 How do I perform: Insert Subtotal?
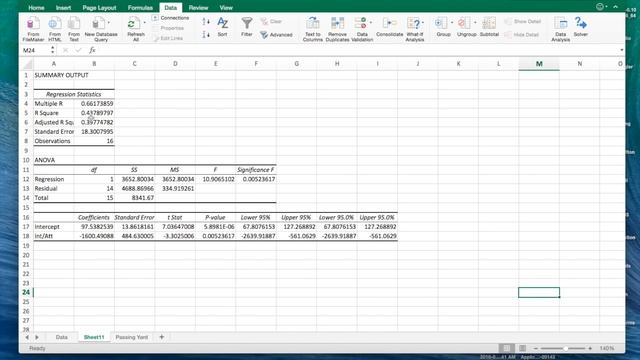[489, 27]
